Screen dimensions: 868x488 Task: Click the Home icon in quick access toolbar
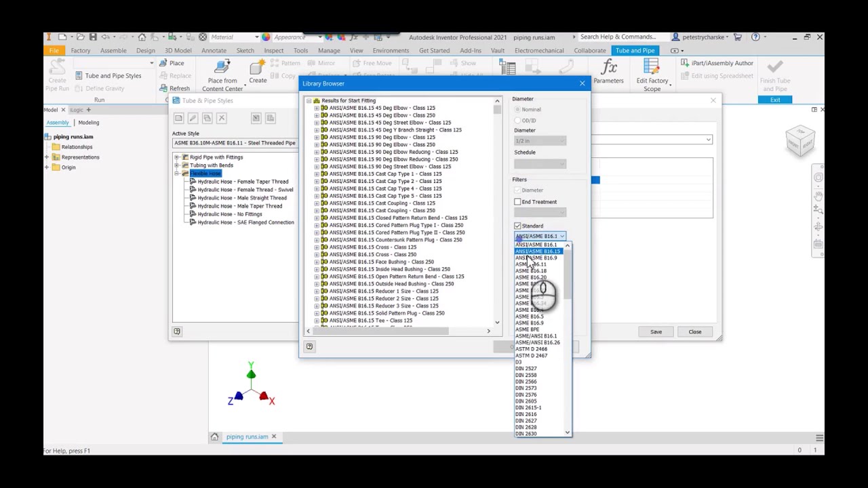[142, 37]
